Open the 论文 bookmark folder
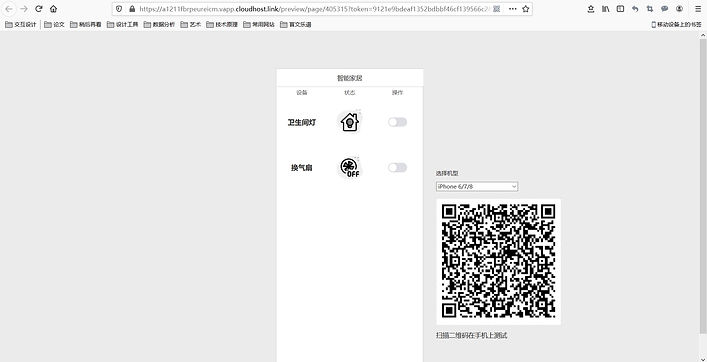This screenshot has height=362, width=707. click(x=55, y=25)
